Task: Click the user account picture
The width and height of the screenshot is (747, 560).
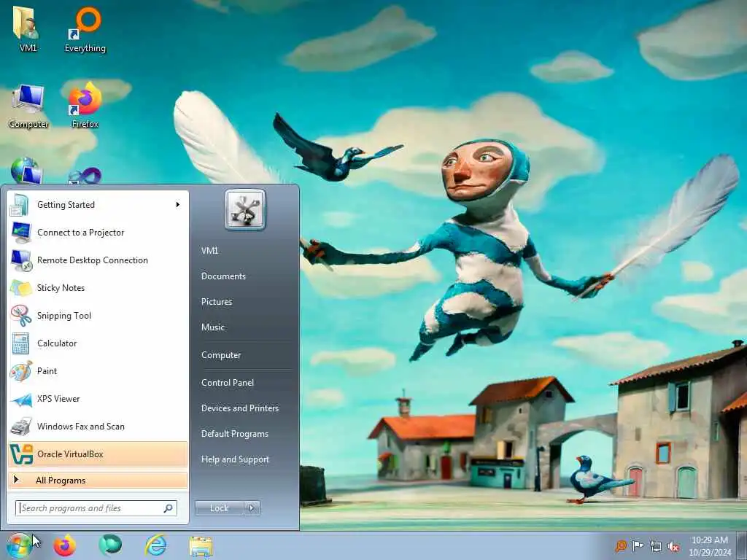Action: [x=245, y=209]
